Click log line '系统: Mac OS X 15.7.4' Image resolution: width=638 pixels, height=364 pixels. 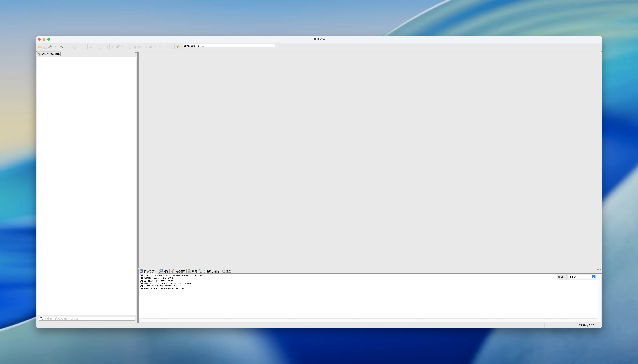[x=166, y=283]
